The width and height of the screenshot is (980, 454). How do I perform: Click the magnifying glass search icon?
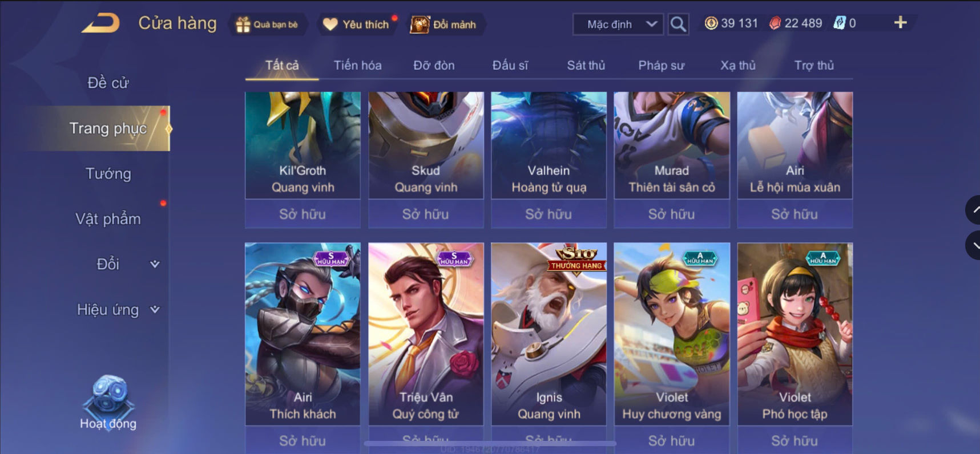tap(678, 24)
